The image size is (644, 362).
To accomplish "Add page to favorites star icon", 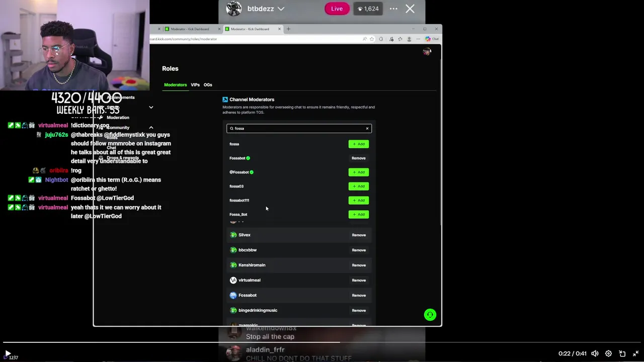I will pos(372,39).
